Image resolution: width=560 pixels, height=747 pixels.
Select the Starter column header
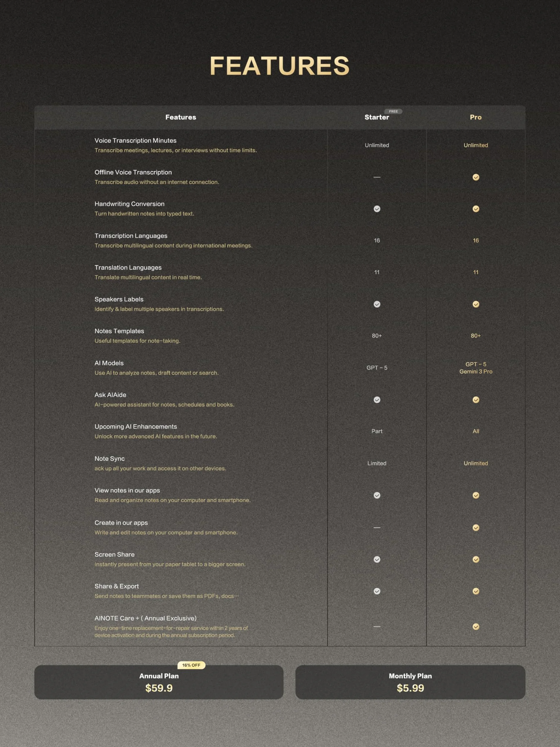(377, 117)
